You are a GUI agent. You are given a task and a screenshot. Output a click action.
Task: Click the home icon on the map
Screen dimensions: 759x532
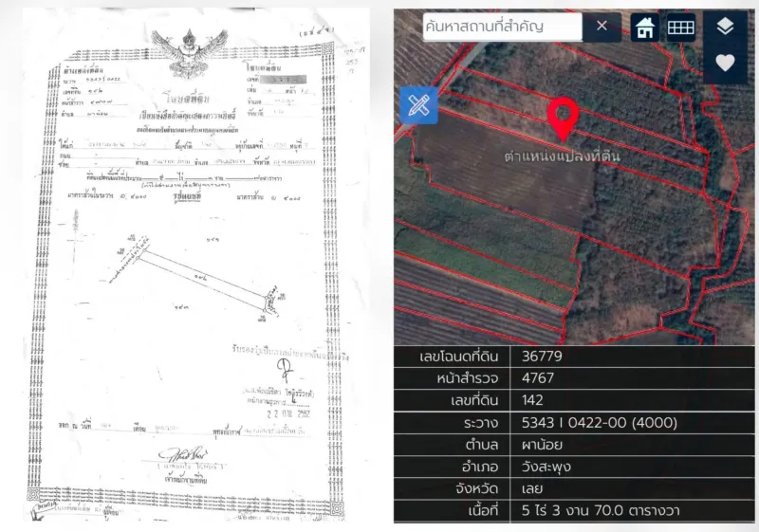pos(645,28)
